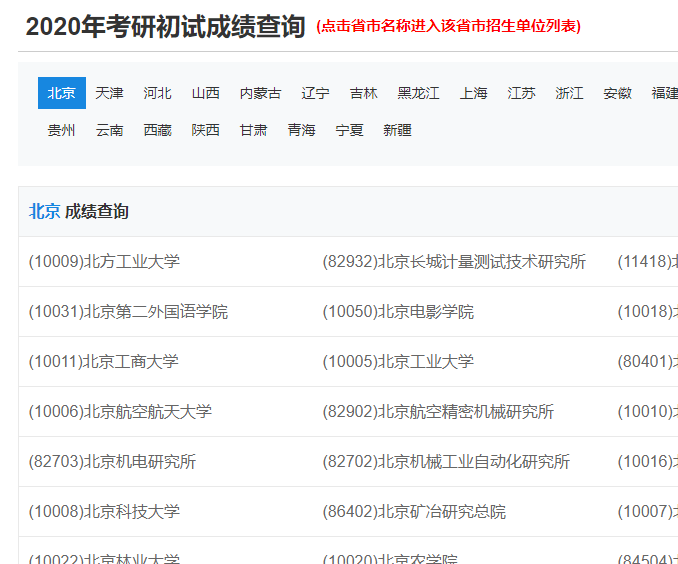678x564 pixels.
Task: Choose the 江苏 province tab
Action: point(521,93)
